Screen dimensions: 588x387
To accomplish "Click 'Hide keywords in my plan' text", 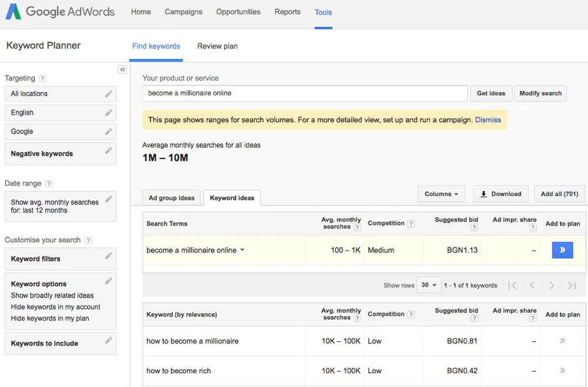I will pos(50,318).
